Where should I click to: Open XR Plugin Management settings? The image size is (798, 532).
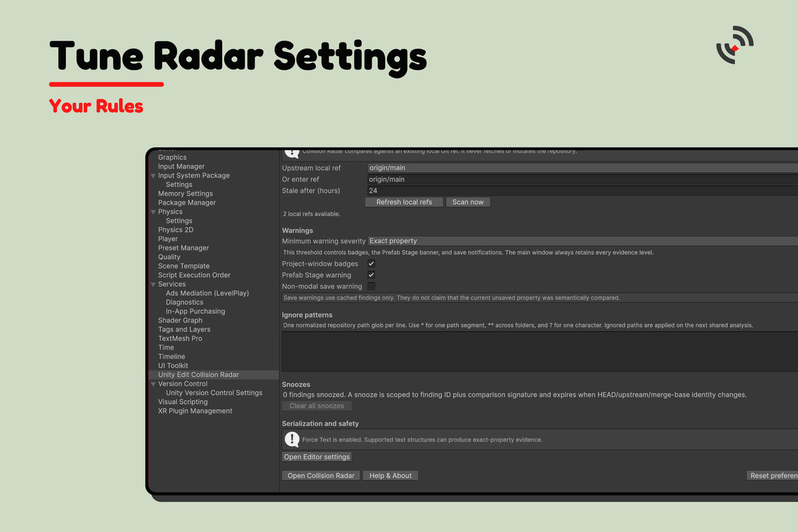pos(195,411)
